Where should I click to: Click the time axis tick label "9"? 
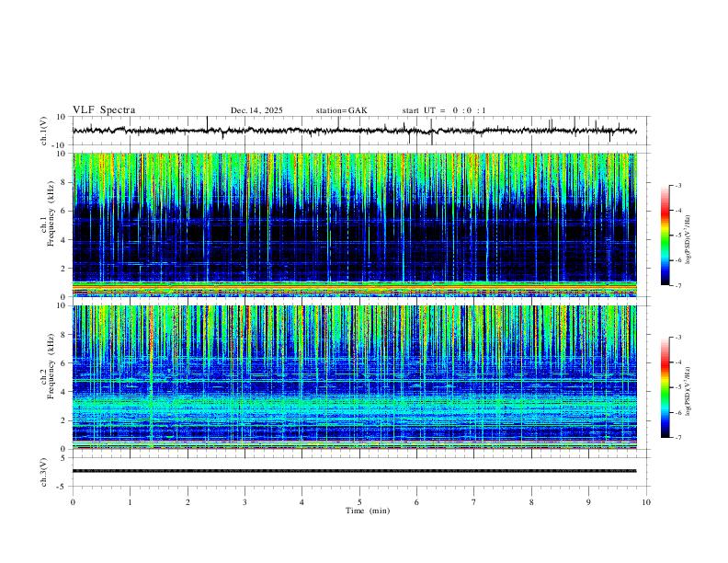588,502
